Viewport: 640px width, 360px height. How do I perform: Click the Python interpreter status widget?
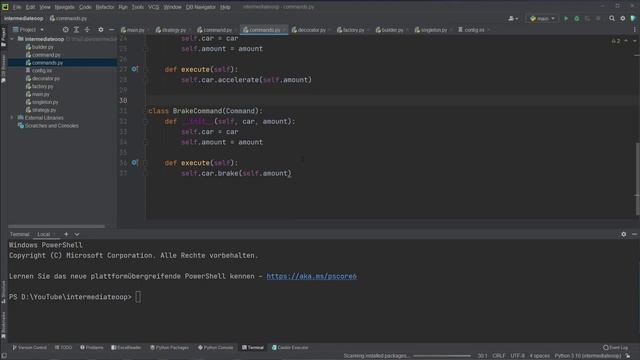tap(588, 356)
